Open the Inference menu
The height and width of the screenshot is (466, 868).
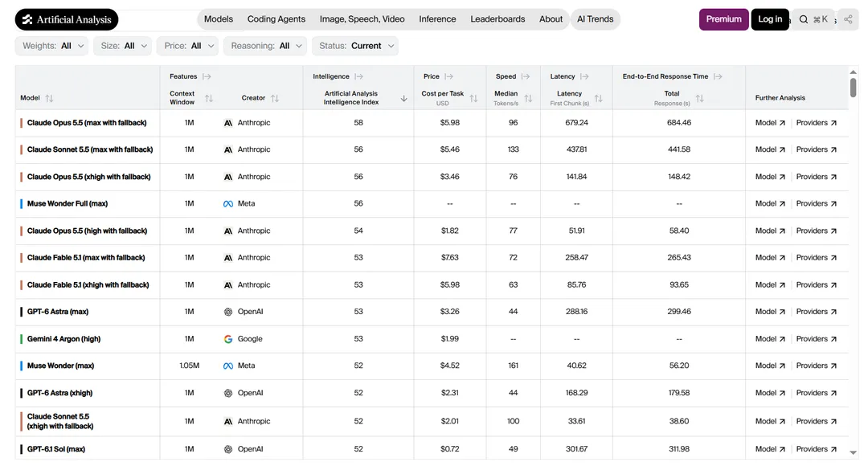437,19
